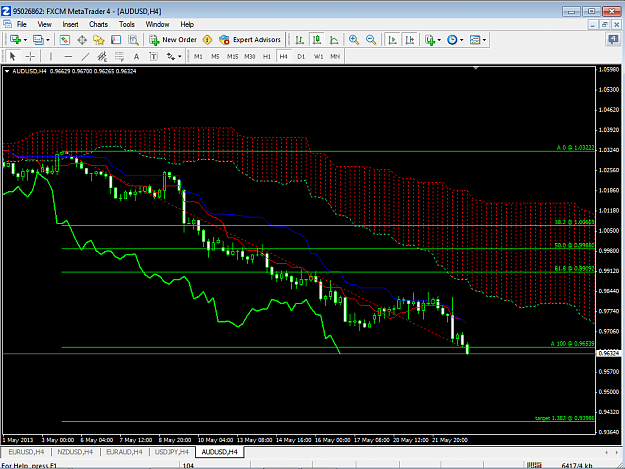Zoom out of the chart
The height and width of the screenshot is (469, 625).
click(x=371, y=39)
